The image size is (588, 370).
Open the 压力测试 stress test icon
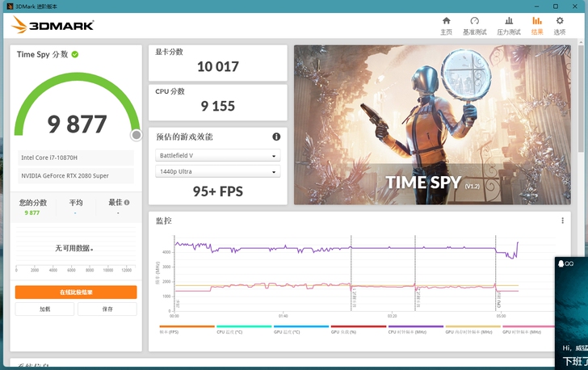pyautogui.click(x=509, y=21)
